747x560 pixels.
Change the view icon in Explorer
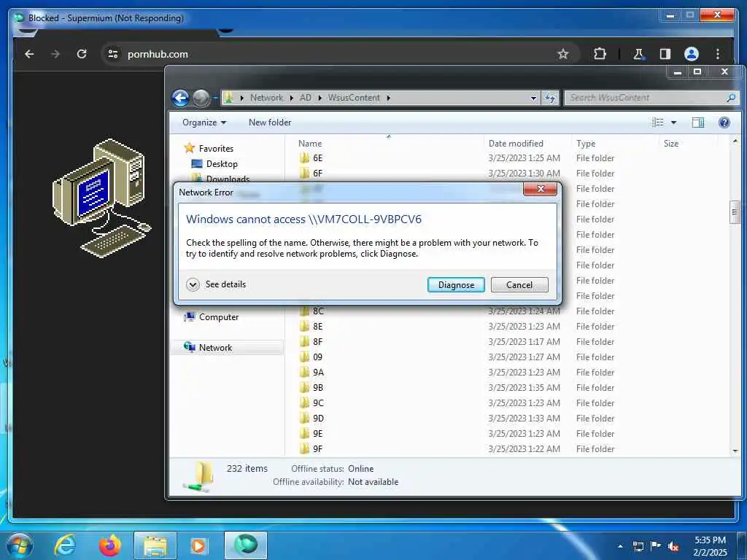(657, 122)
